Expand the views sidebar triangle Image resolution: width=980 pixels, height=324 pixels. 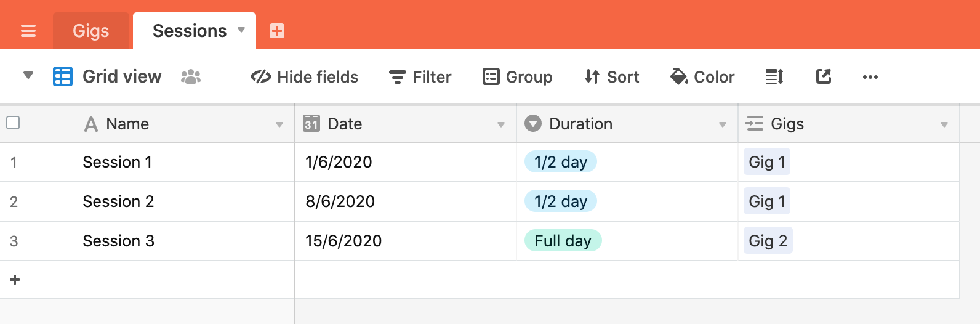click(x=28, y=76)
